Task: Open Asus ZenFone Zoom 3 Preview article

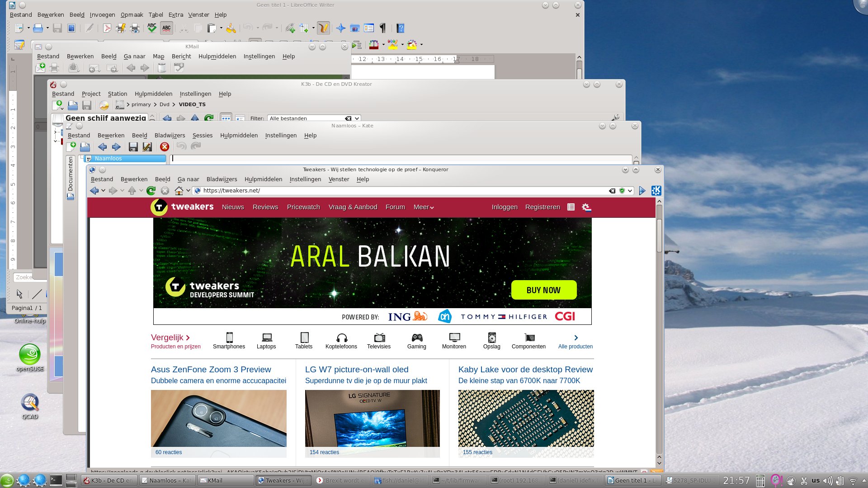Action: 211,370
